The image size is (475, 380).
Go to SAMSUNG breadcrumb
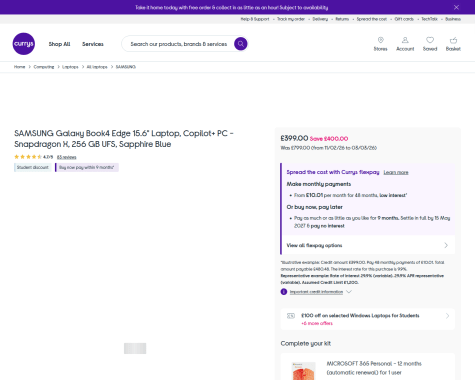126,67
